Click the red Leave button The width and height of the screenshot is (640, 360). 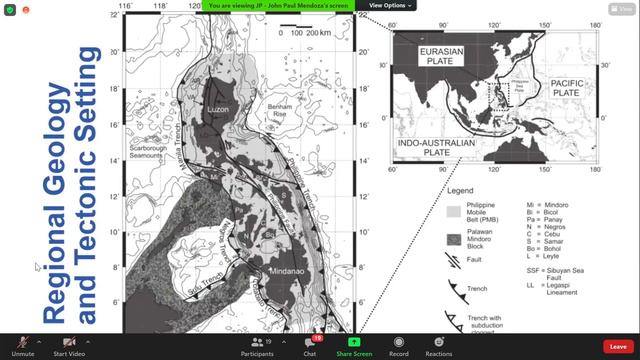click(618, 347)
